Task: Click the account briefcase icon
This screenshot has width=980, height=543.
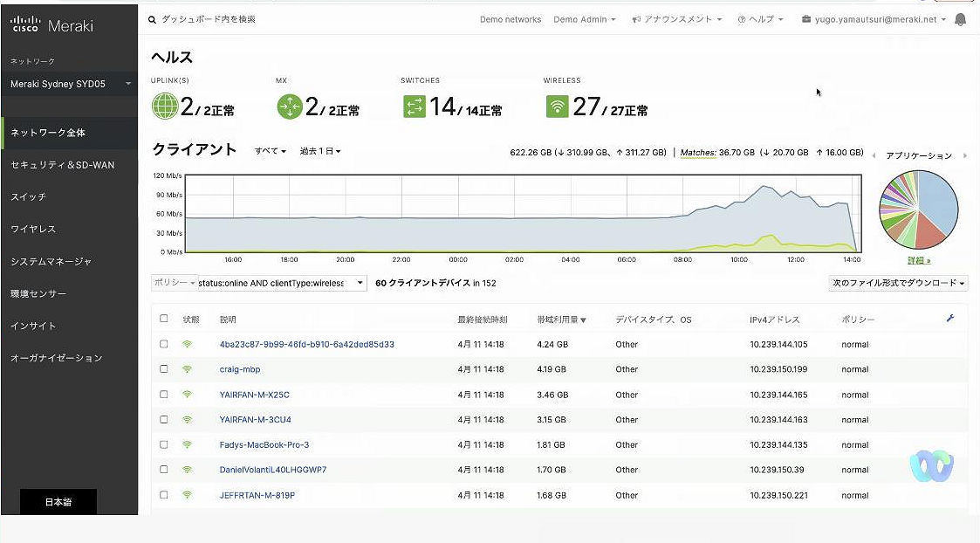Action: click(806, 19)
